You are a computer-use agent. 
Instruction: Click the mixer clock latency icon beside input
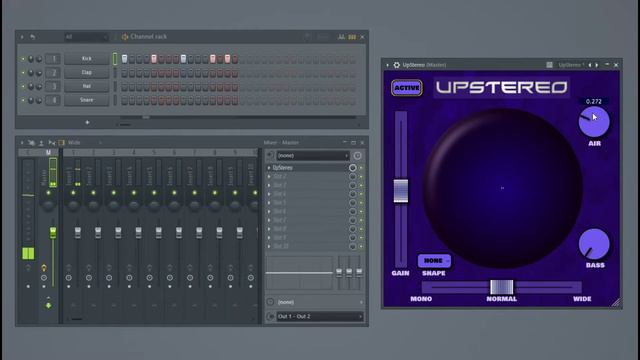(357, 156)
